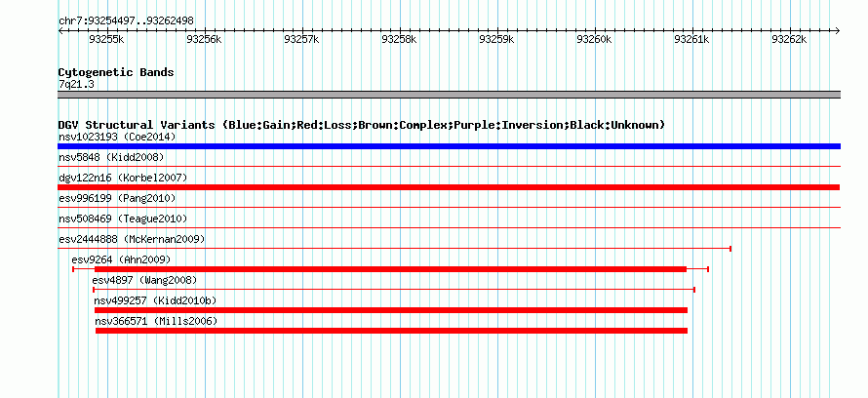Click the thin red nsv5848 loss line
This screenshot has height=398, width=868.
pos(449,166)
